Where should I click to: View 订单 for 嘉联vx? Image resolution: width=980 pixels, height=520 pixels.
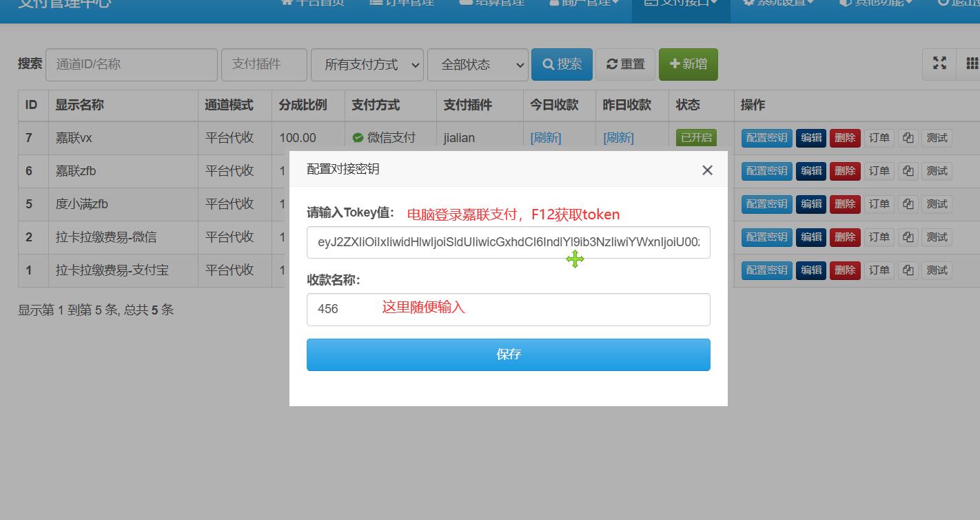point(879,138)
